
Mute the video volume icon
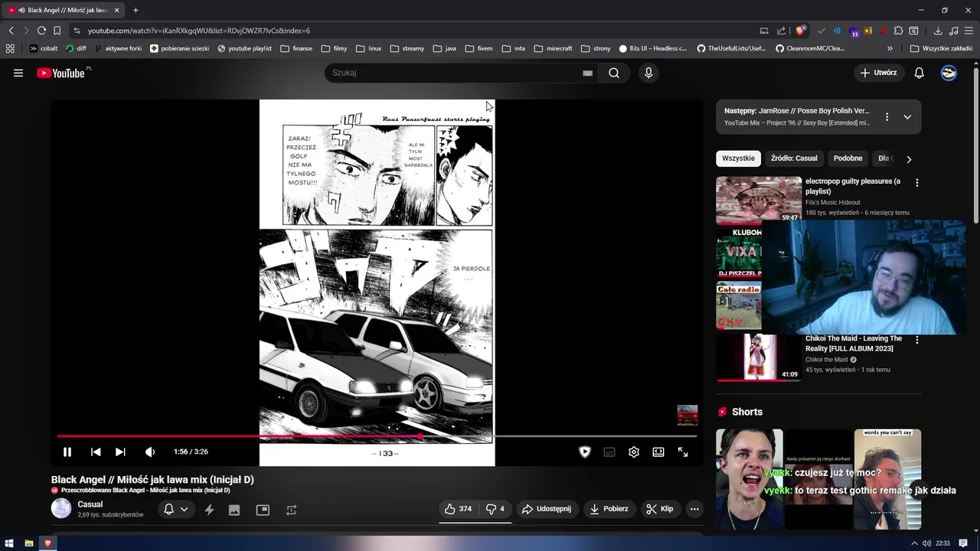(x=150, y=452)
